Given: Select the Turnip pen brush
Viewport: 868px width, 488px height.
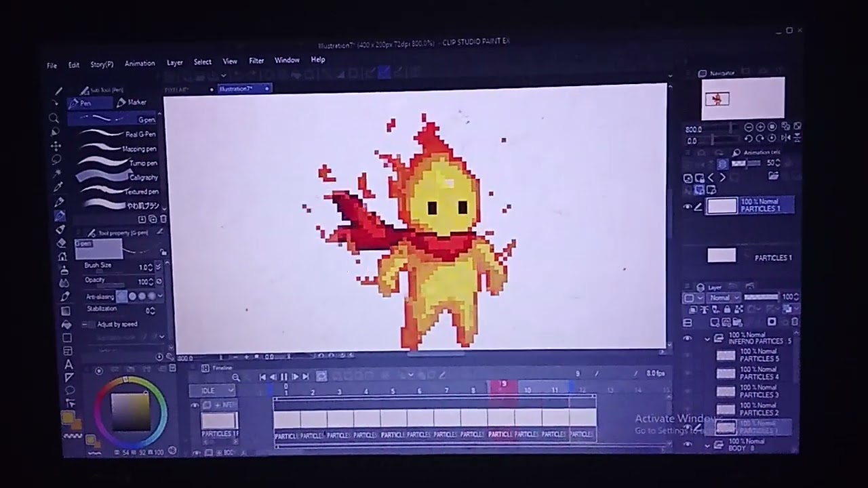Looking at the screenshot, I should click(115, 163).
